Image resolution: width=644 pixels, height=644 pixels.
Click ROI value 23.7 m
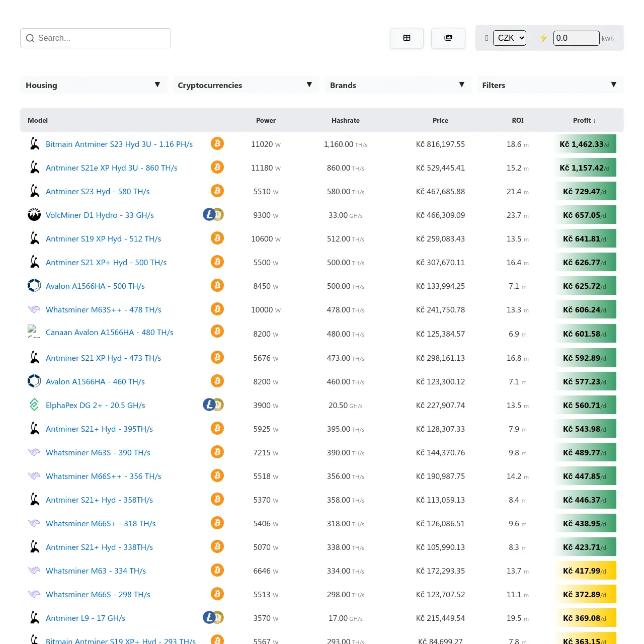[518, 215]
